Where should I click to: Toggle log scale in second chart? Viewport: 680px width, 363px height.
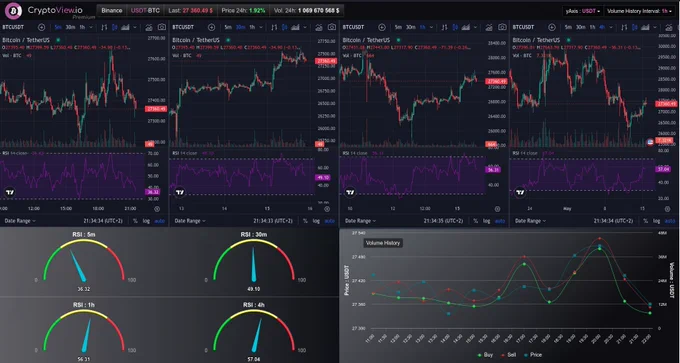point(316,221)
